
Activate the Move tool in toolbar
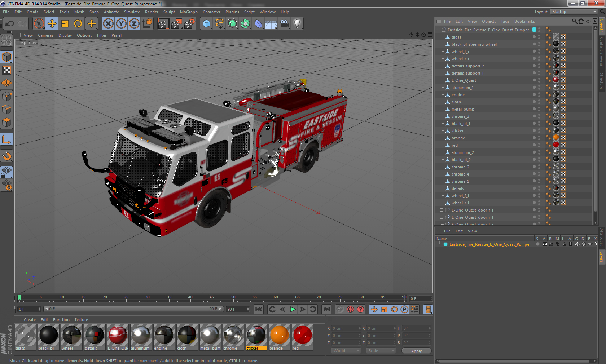(52, 24)
